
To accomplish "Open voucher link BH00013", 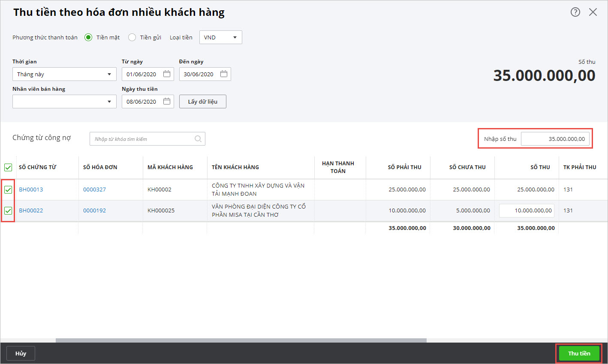I will tap(31, 189).
